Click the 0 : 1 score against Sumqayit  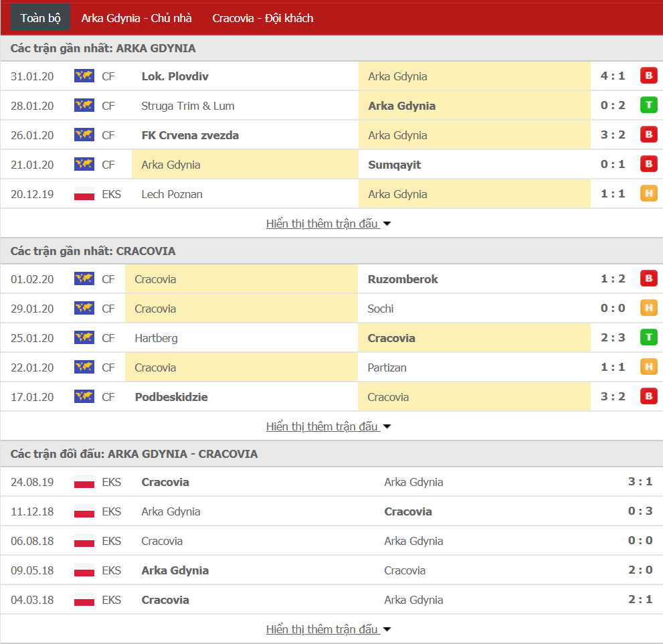pos(613,164)
